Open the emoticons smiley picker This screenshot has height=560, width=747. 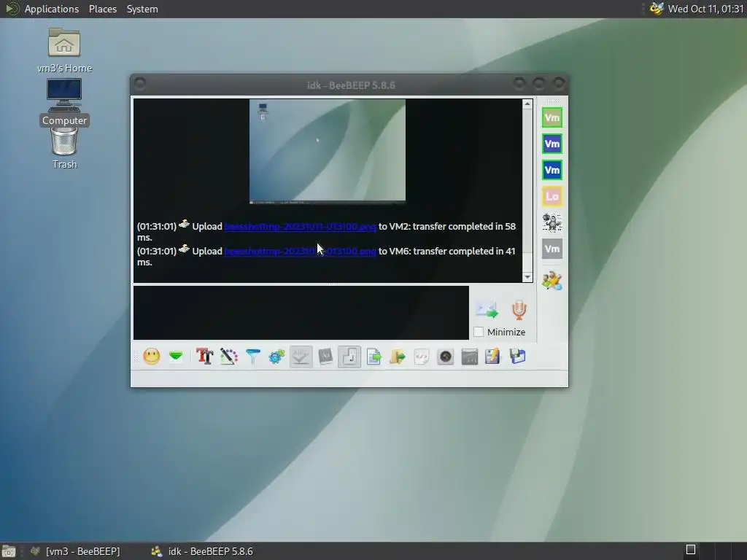pos(152,356)
